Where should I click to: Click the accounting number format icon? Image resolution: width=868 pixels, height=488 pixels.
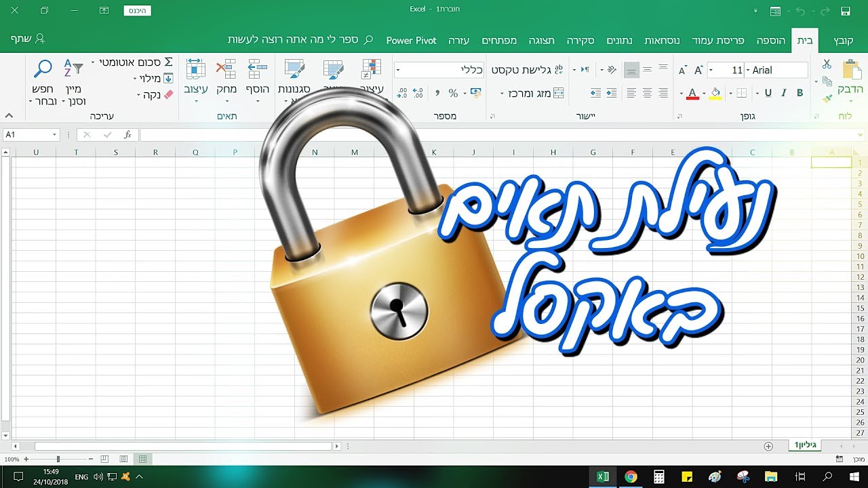(475, 93)
